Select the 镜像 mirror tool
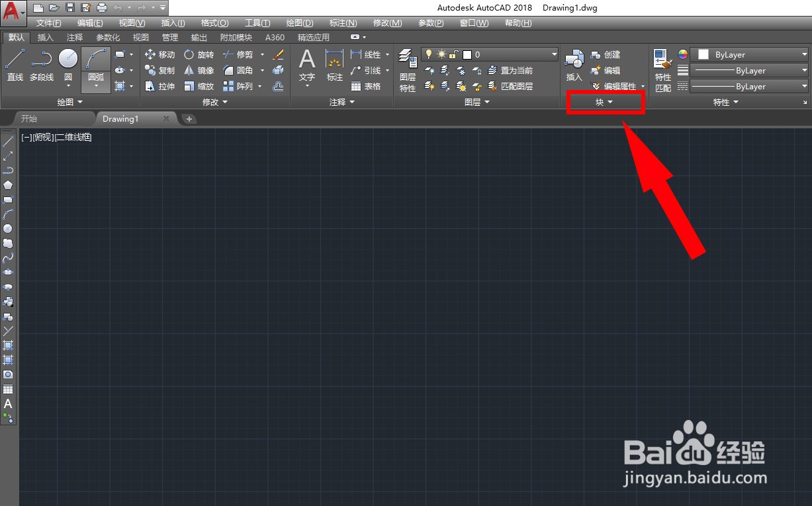812x506 pixels. pyautogui.click(x=199, y=71)
